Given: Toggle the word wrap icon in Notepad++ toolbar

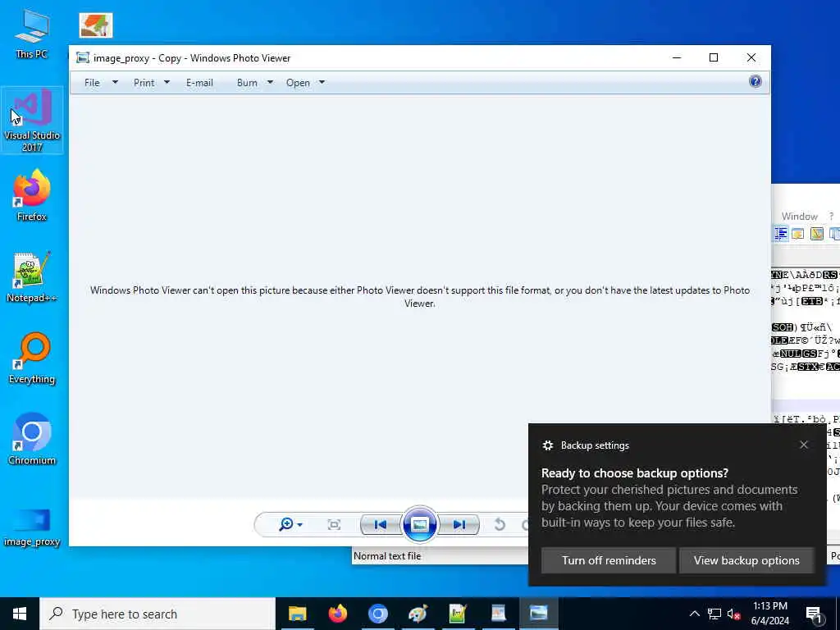Looking at the screenshot, I should 781,234.
